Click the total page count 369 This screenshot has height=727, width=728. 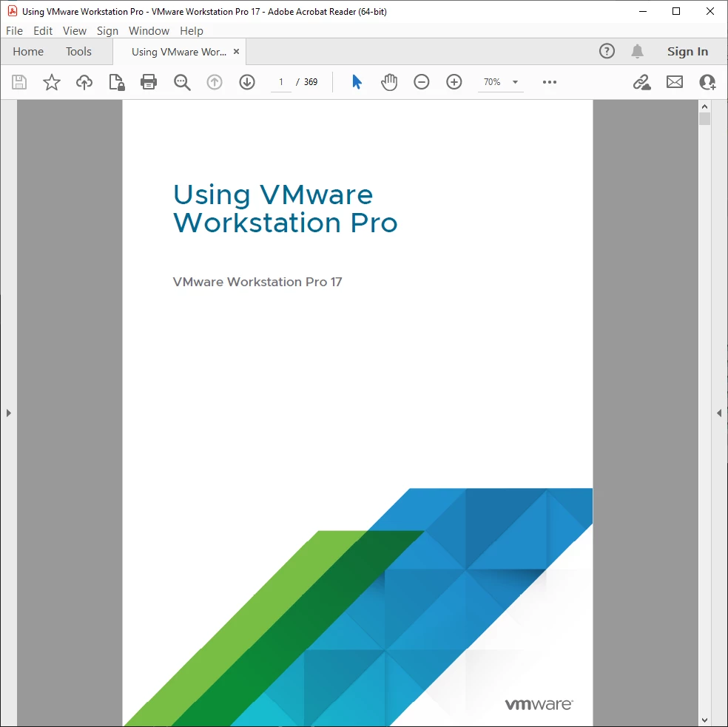click(311, 82)
